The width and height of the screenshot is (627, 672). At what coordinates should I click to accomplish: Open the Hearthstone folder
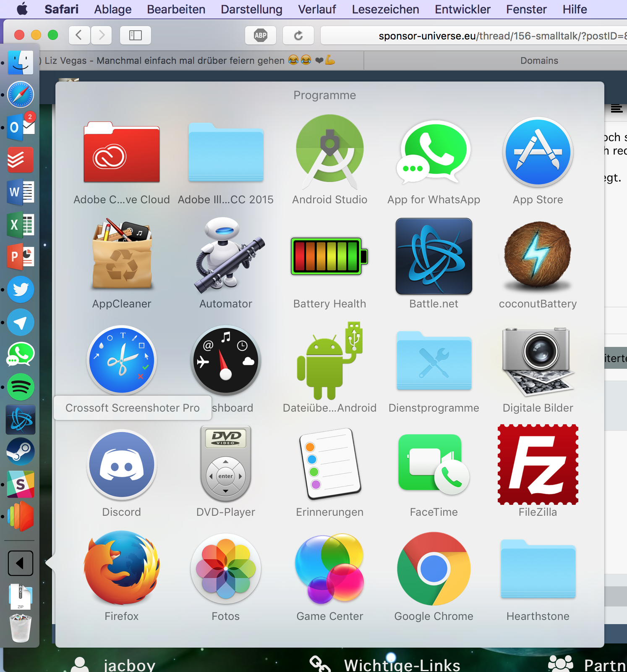pyautogui.click(x=538, y=570)
